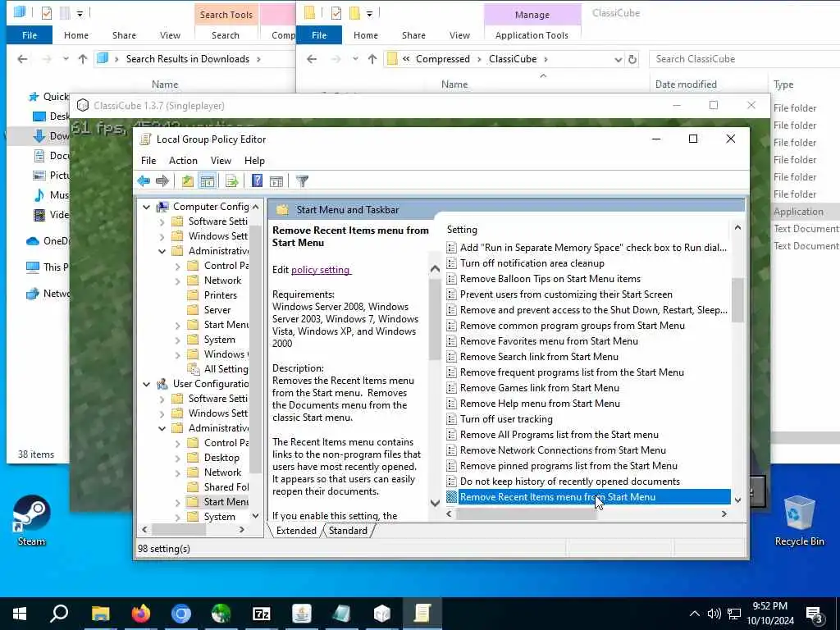
Task: Show hidden tray icons chevron
Action: point(694,614)
